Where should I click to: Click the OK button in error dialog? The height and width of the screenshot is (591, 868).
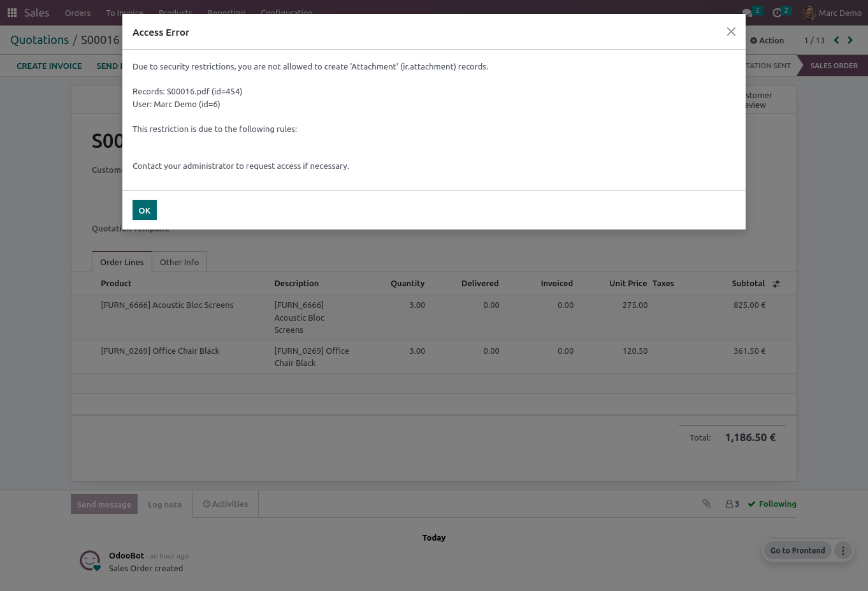[145, 210]
